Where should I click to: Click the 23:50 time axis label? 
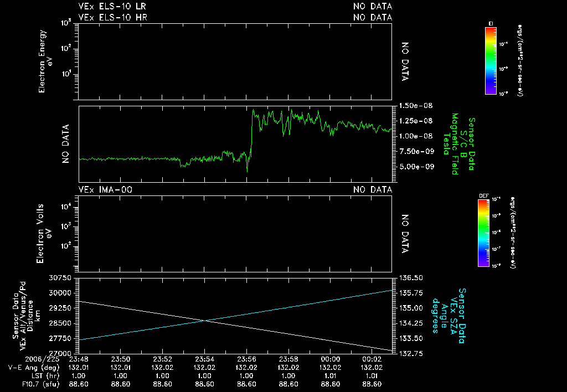tap(120, 359)
